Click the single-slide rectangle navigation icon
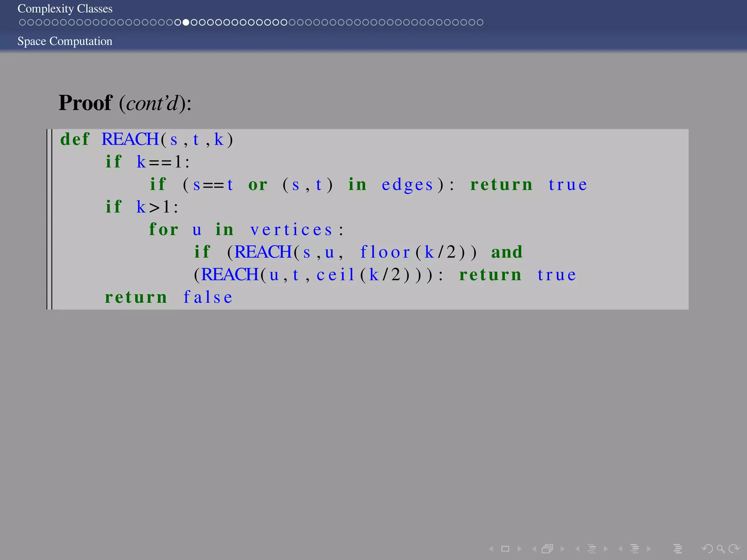Image resolution: width=747 pixels, height=560 pixels. click(x=505, y=548)
